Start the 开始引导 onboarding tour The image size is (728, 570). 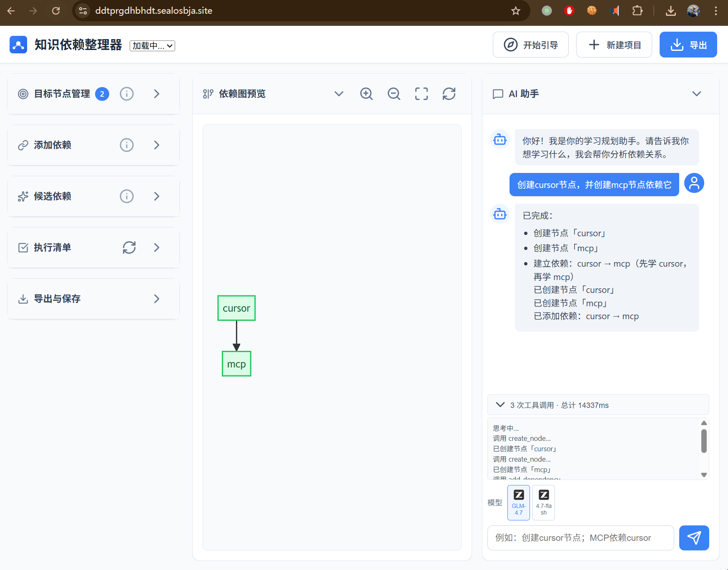[530, 45]
